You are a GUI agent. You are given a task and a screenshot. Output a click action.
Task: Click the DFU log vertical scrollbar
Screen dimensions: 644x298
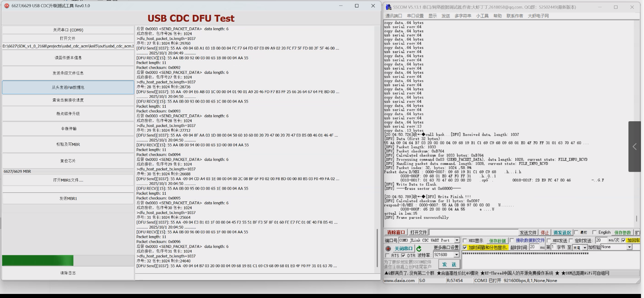[x=377, y=248]
